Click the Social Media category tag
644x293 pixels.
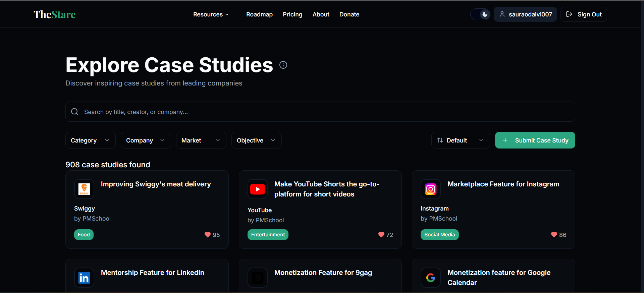click(x=440, y=235)
